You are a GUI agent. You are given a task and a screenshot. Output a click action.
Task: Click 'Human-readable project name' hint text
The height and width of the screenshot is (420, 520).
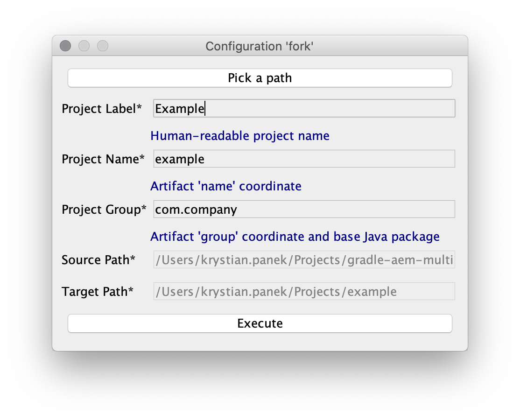point(239,136)
